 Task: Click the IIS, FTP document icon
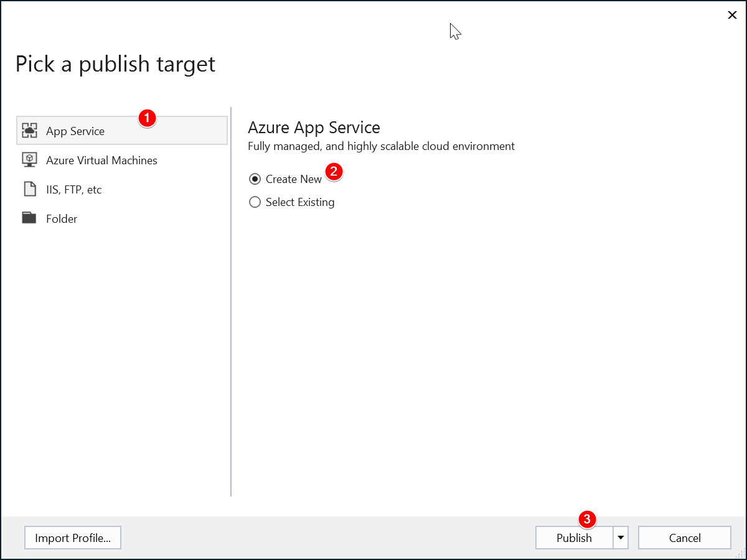pyautogui.click(x=29, y=189)
